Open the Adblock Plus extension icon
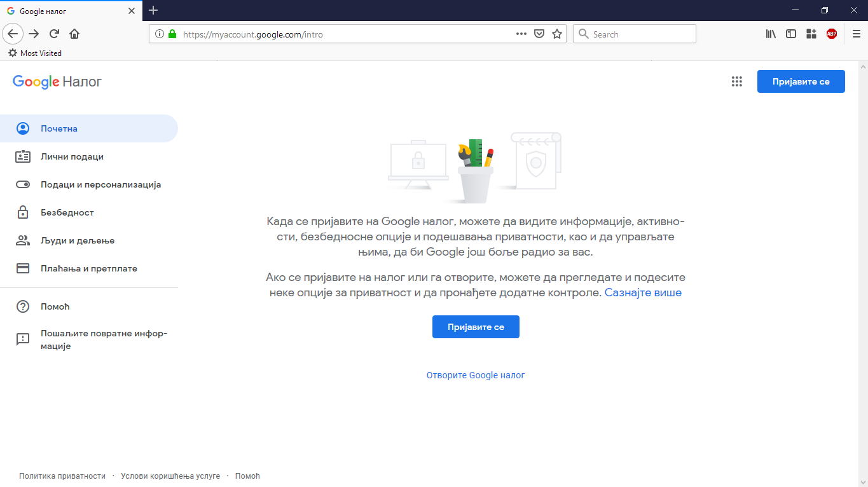Viewport: 868px width, 487px height. click(831, 34)
